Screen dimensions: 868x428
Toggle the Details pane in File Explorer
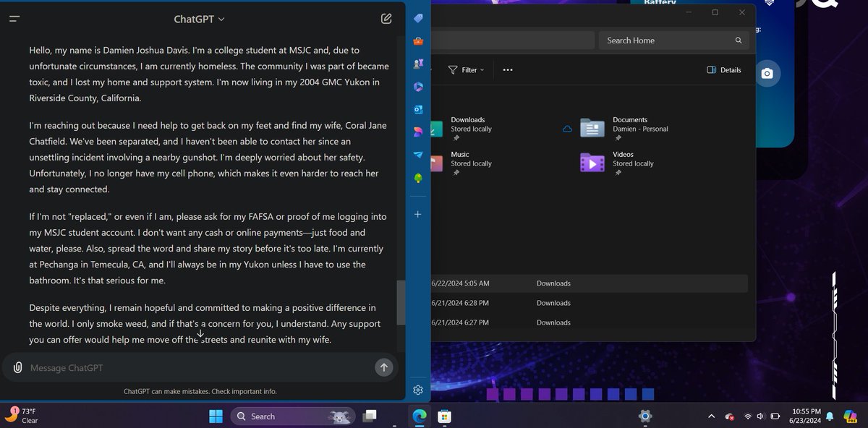[x=724, y=70]
